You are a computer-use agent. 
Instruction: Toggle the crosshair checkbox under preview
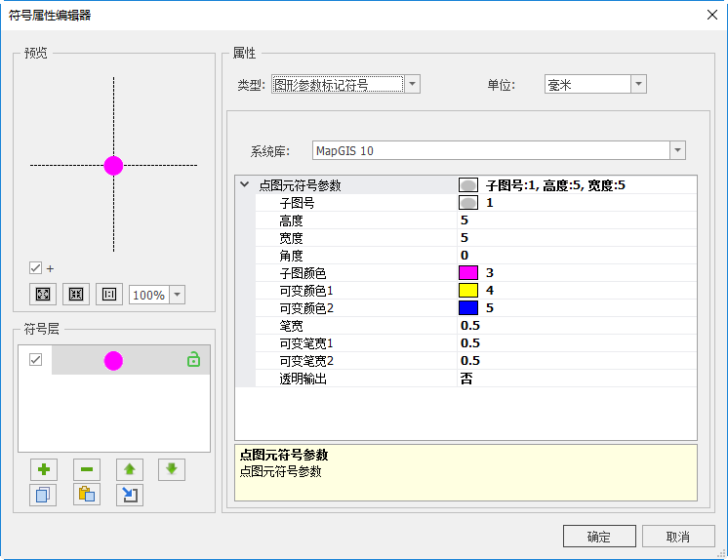coord(36,268)
